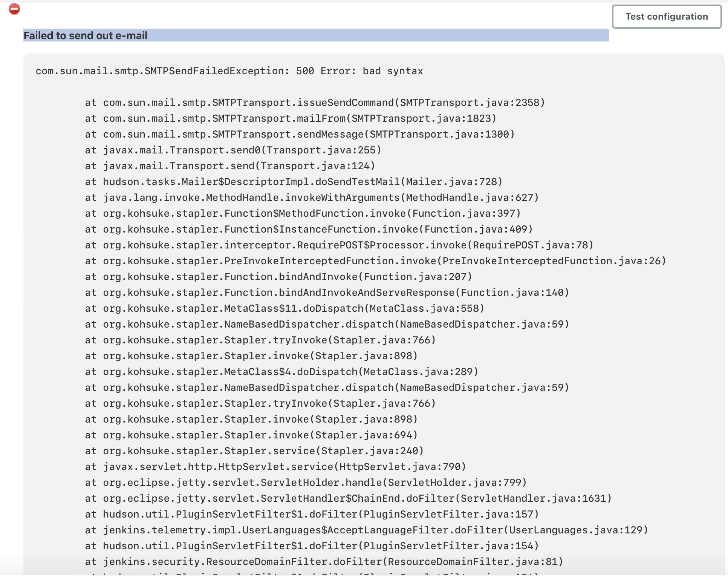Click the ResourceDomainFilter.doFilter line
The width and height of the screenshot is (728, 576).
[324, 562]
